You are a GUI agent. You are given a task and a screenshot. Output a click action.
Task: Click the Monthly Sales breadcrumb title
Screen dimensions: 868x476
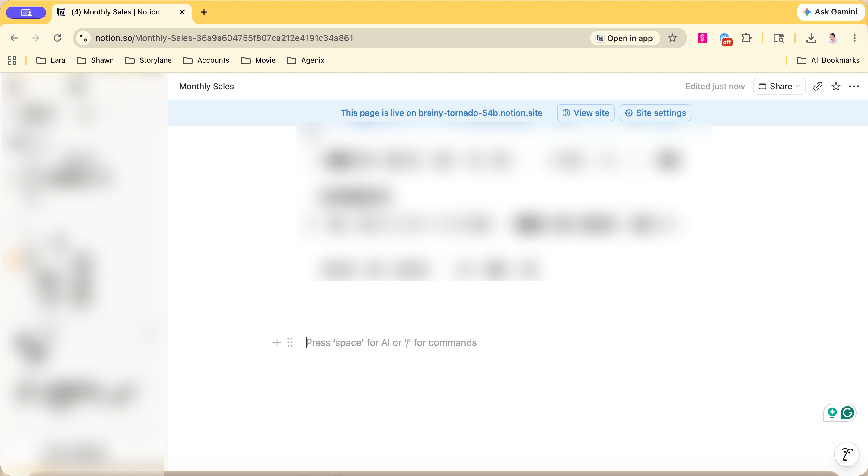pos(206,86)
